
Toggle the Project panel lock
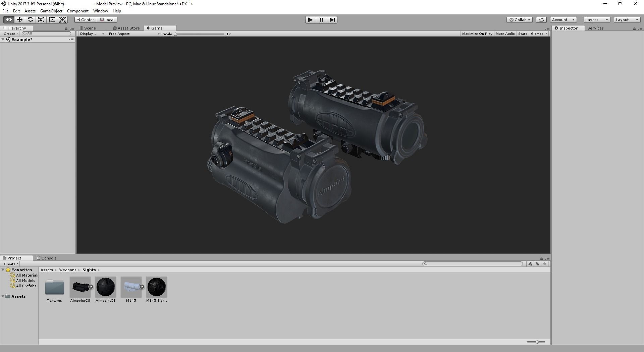(x=541, y=259)
